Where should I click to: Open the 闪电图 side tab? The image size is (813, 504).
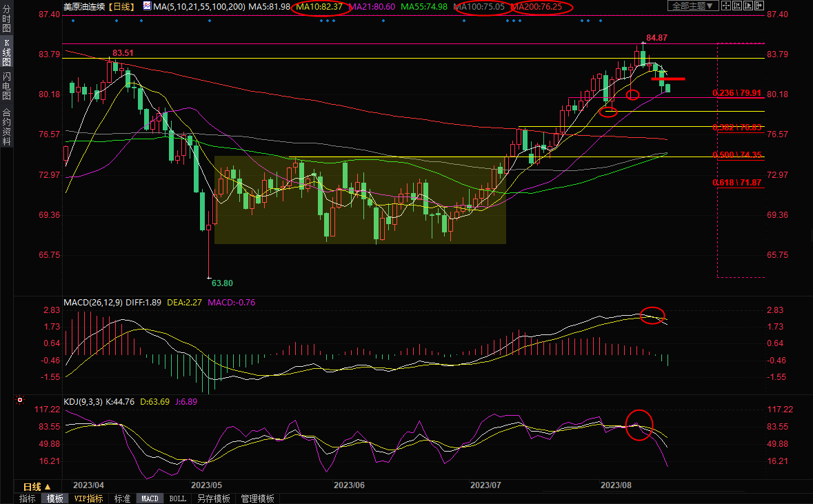pyautogui.click(x=6, y=86)
